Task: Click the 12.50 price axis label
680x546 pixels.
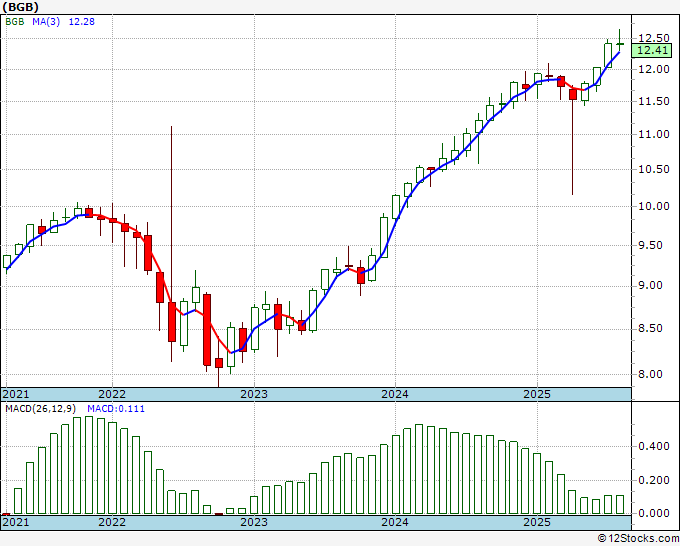Action: pyautogui.click(x=654, y=38)
